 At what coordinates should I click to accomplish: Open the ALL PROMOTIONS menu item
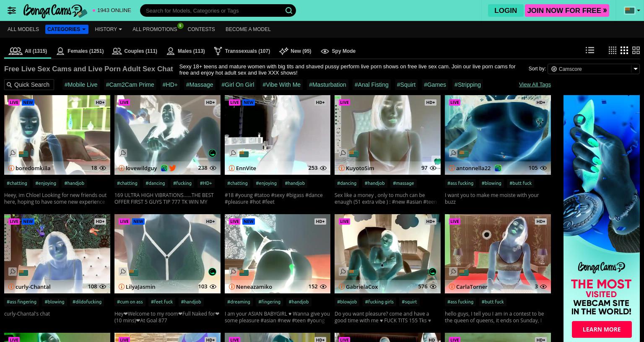click(x=155, y=29)
